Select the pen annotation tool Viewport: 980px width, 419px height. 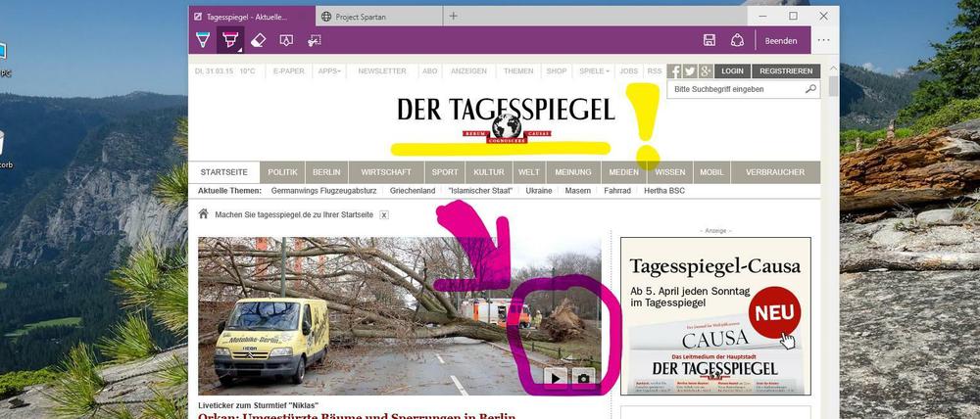coord(203,40)
